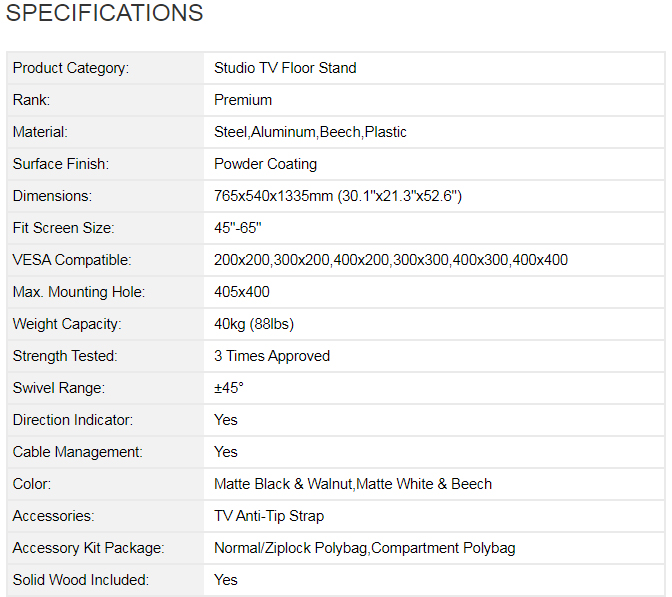Click the Matte Black & Walnut color value
This screenshot has height=597, width=672.
(x=283, y=484)
